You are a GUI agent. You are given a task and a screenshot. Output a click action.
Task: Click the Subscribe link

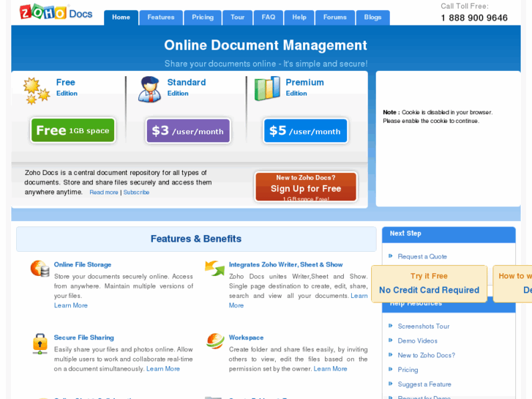coord(136,193)
